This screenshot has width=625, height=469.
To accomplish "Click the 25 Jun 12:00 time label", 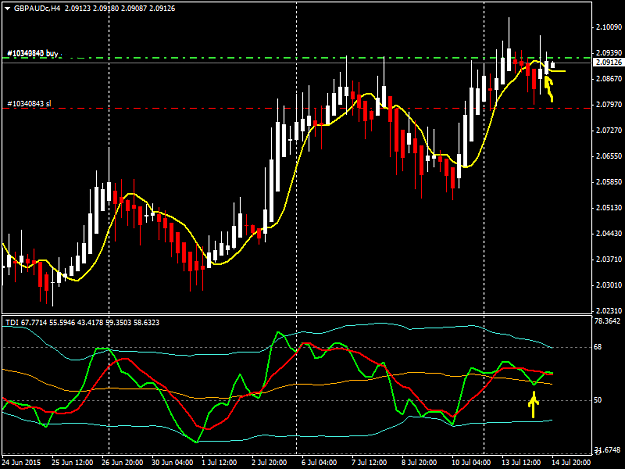I will 72,462.
